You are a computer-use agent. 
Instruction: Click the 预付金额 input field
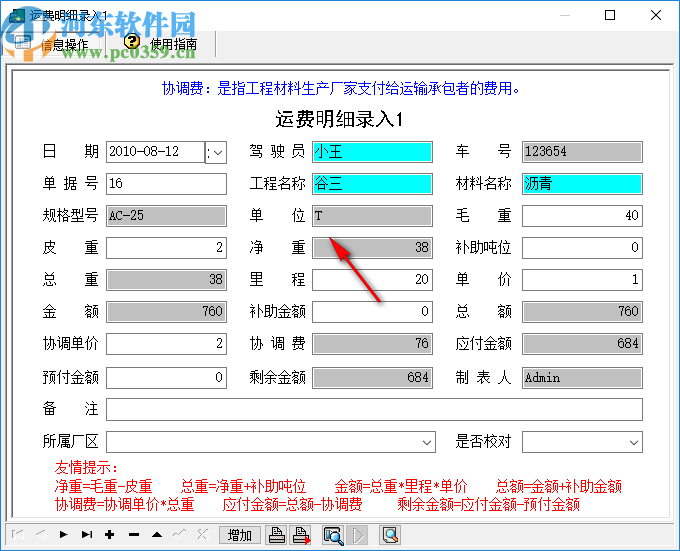166,378
